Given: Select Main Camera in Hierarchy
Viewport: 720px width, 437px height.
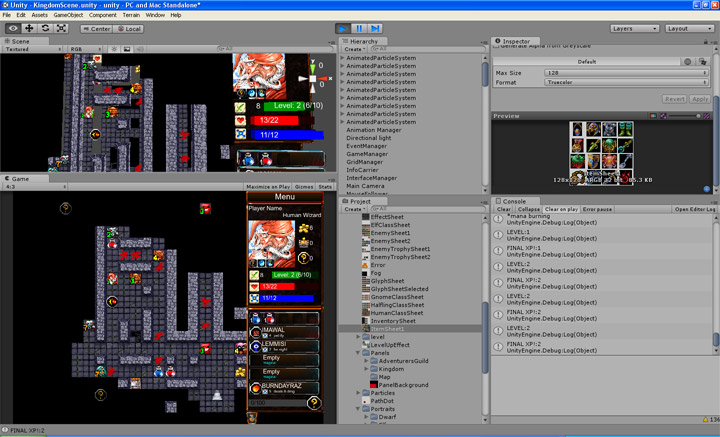Looking at the screenshot, I should tap(365, 186).
